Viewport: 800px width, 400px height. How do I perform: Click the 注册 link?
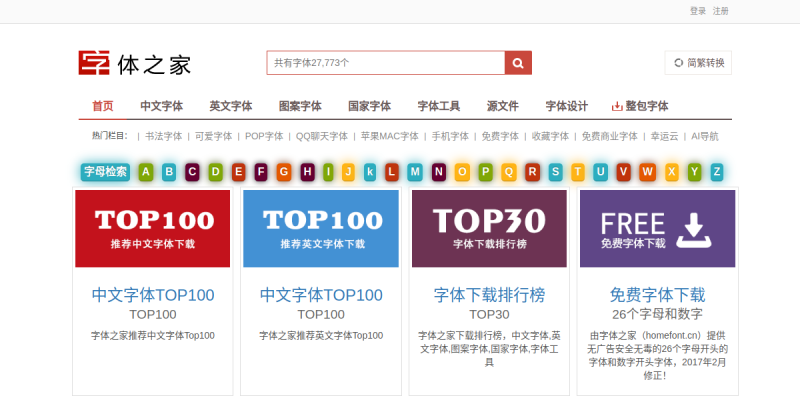[x=720, y=11]
